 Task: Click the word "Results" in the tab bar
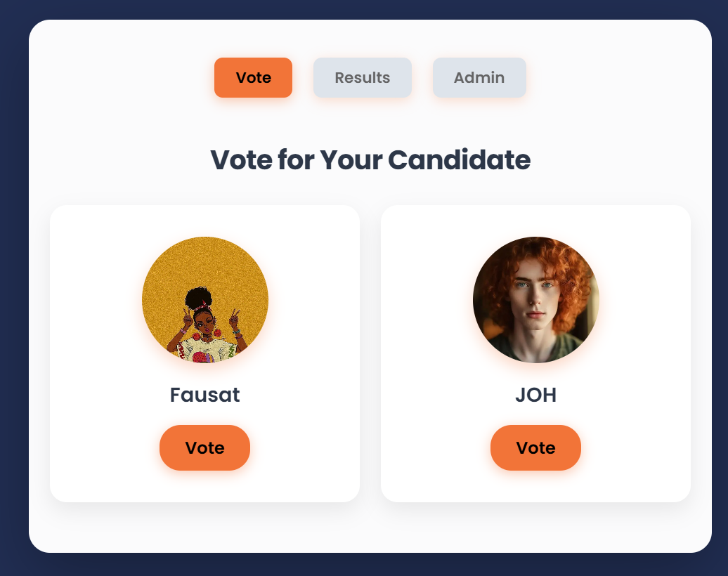[x=362, y=78]
